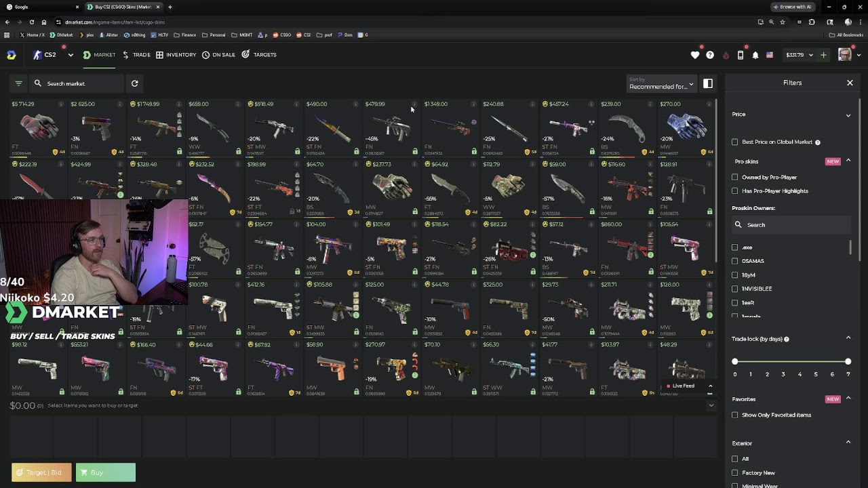Expand the profile menu chevron
868x488 pixels.
click(858, 55)
